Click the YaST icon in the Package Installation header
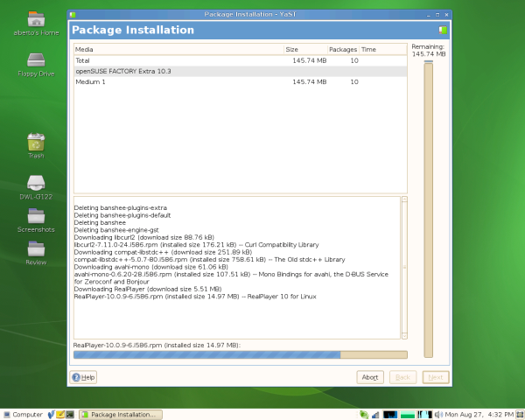525x420 pixels. [x=443, y=30]
